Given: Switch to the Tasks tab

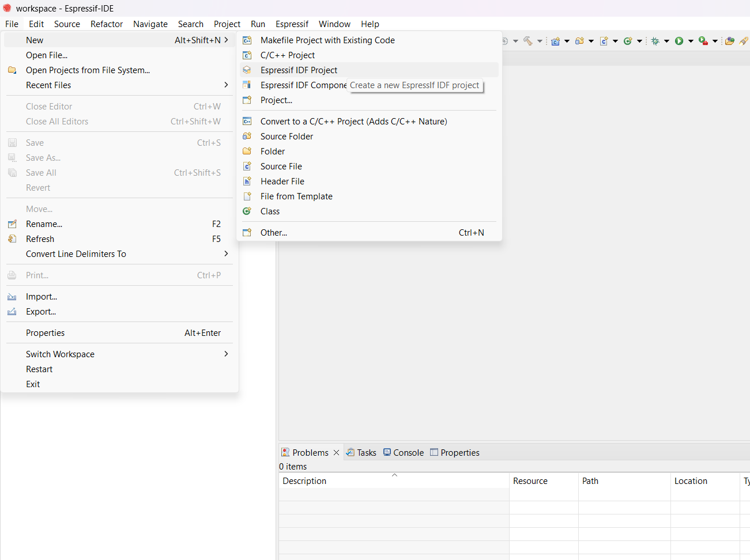Looking at the screenshot, I should tap(361, 453).
